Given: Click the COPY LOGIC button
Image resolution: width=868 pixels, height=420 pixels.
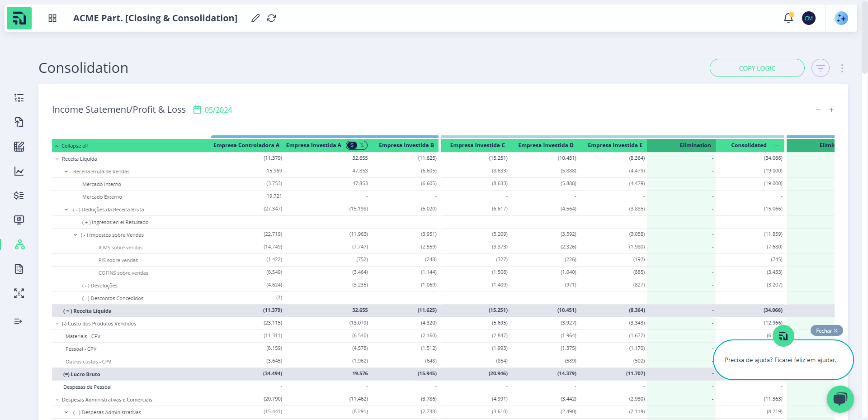Looking at the screenshot, I should tap(757, 68).
